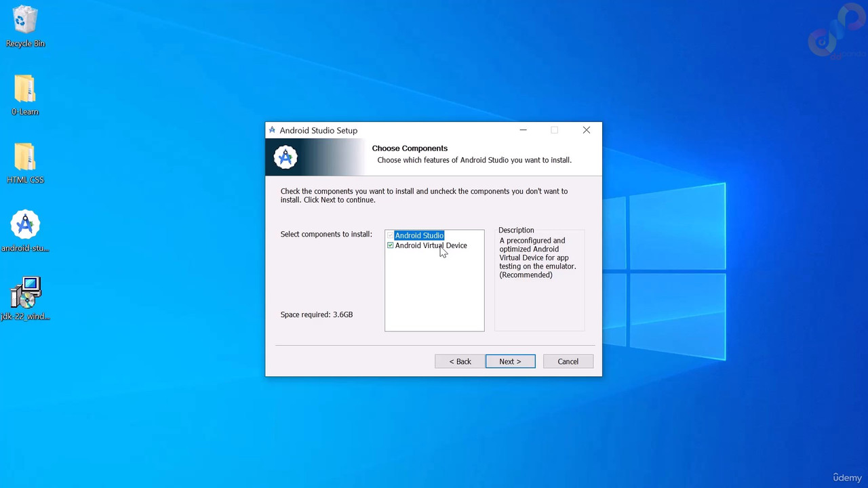The height and width of the screenshot is (488, 868).
Task: Uncheck the Android Virtual Device checkbox
Action: tap(390, 245)
